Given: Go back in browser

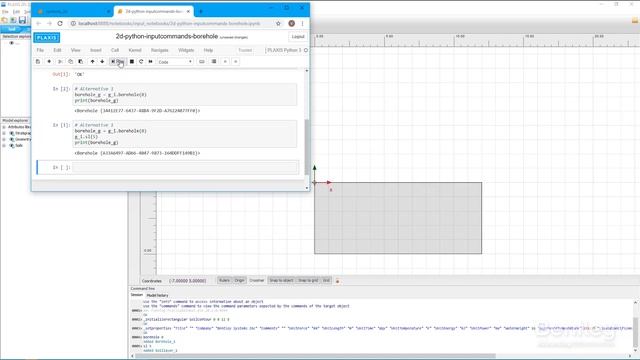Looking at the screenshot, I should pos(39,24).
